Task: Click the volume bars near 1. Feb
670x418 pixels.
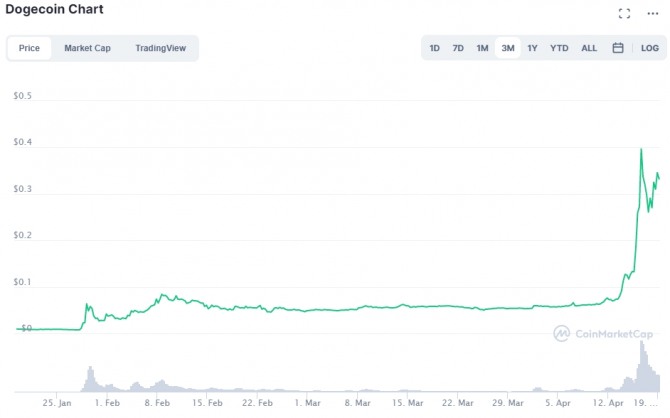Action: tap(89, 379)
